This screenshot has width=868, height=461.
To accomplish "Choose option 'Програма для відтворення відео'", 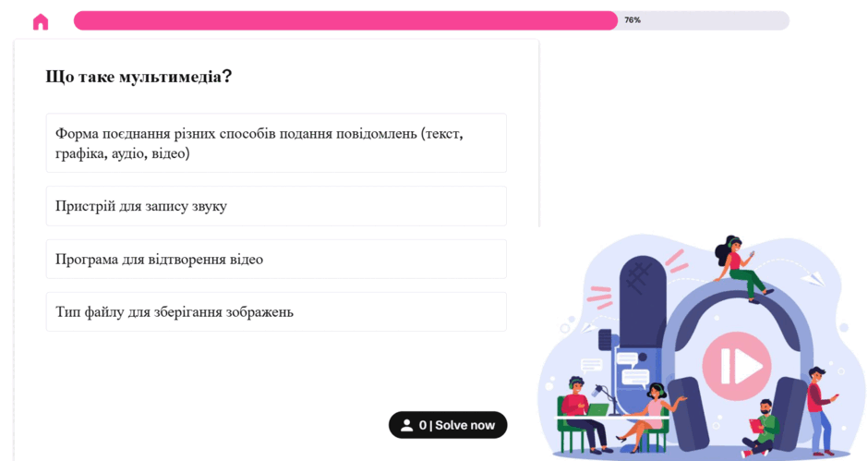I will tap(276, 260).
